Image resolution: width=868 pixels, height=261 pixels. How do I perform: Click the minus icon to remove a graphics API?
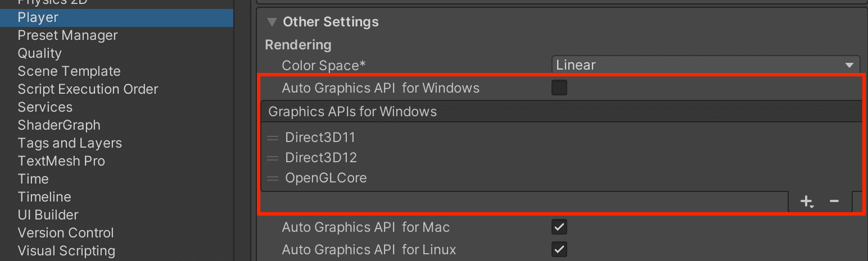[x=834, y=201]
